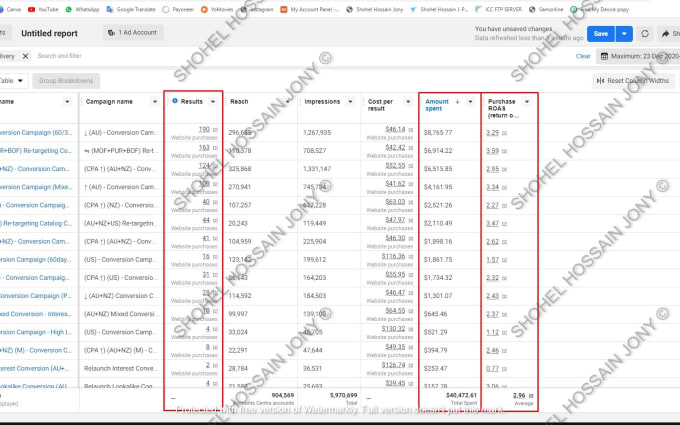Open the Amount spent column dropdown
Viewport: 680px width, 425px height.
tap(471, 101)
